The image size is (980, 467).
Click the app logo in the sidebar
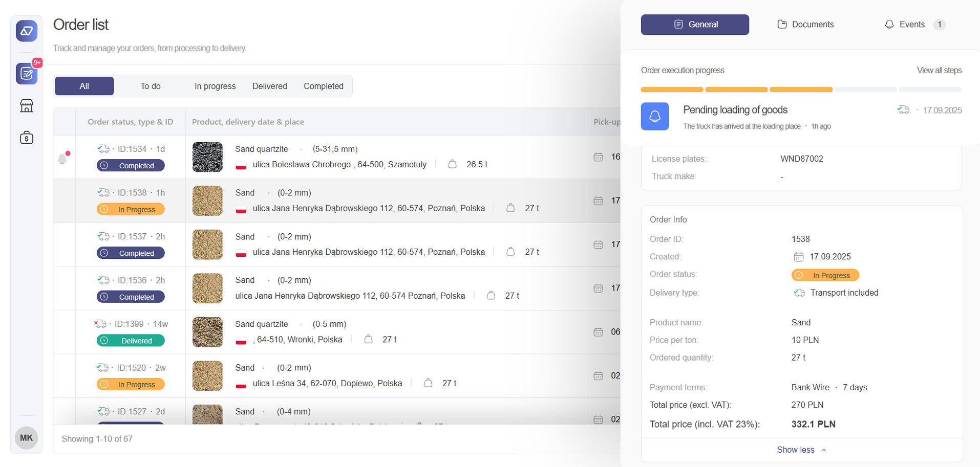[27, 31]
